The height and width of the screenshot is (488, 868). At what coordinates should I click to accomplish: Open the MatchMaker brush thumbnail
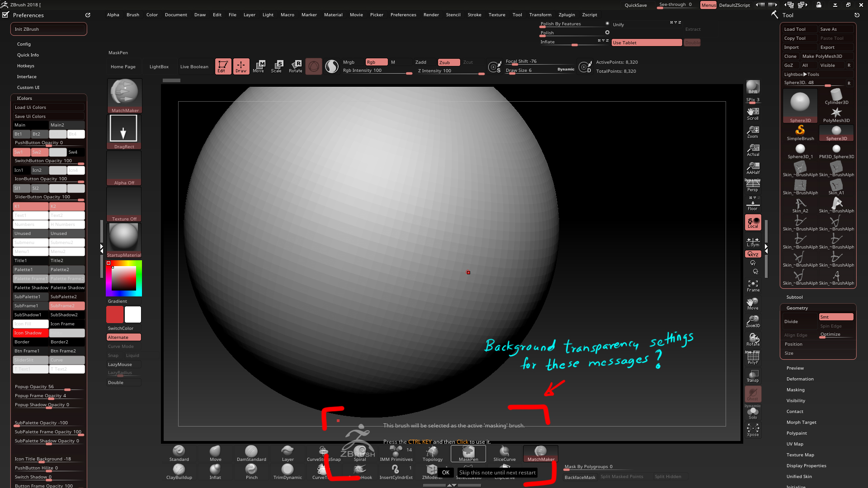[124, 95]
